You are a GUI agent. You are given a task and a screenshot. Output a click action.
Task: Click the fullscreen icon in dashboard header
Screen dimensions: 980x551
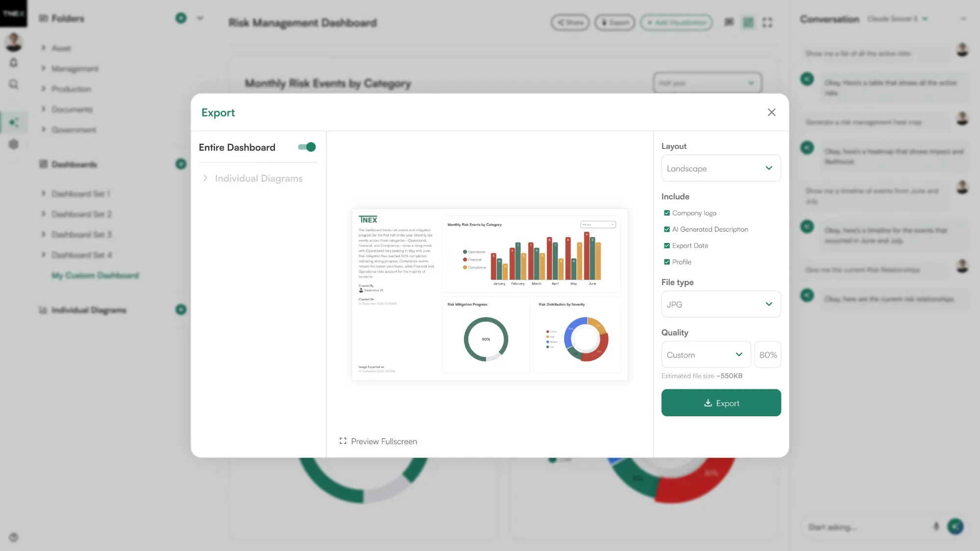[x=767, y=23]
